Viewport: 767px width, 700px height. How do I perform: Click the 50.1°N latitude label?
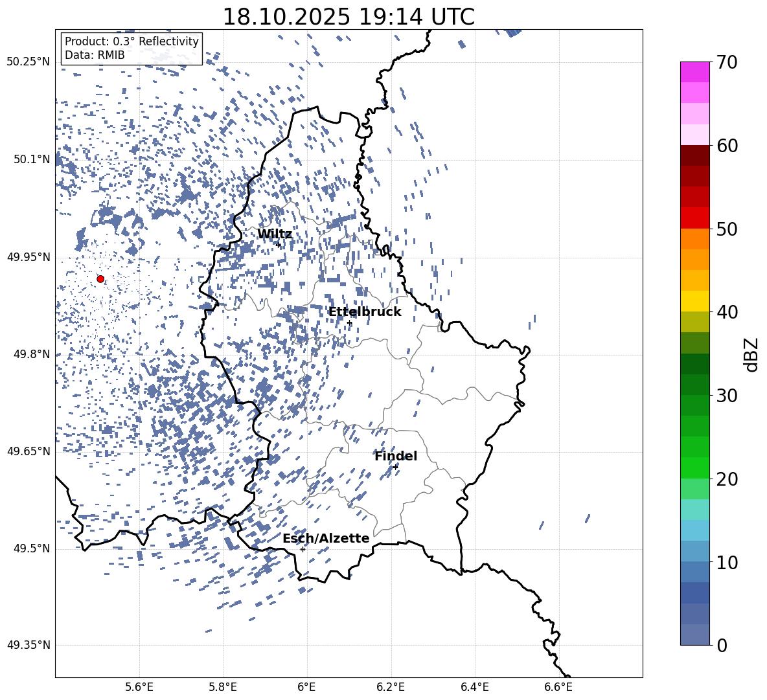coord(31,160)
